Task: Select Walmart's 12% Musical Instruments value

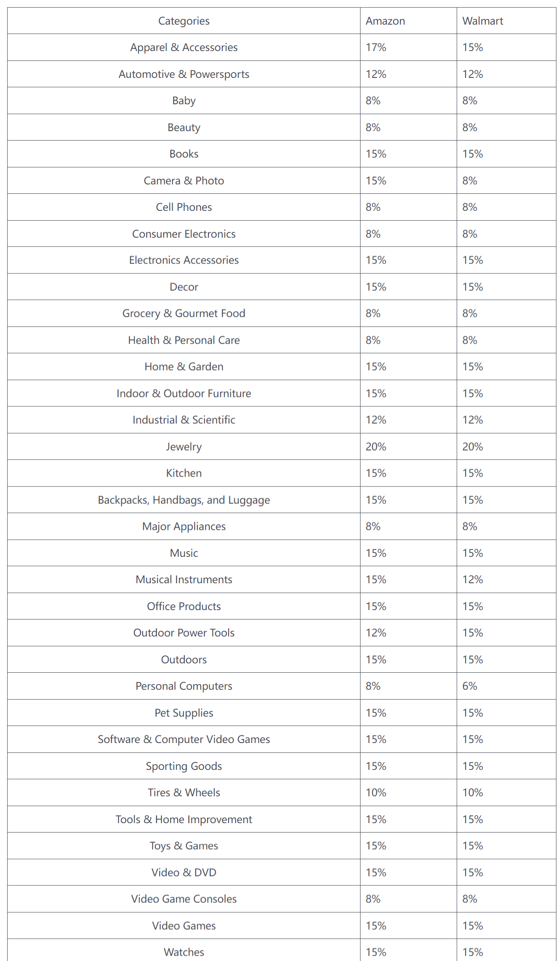Action: tap(473, 580)
